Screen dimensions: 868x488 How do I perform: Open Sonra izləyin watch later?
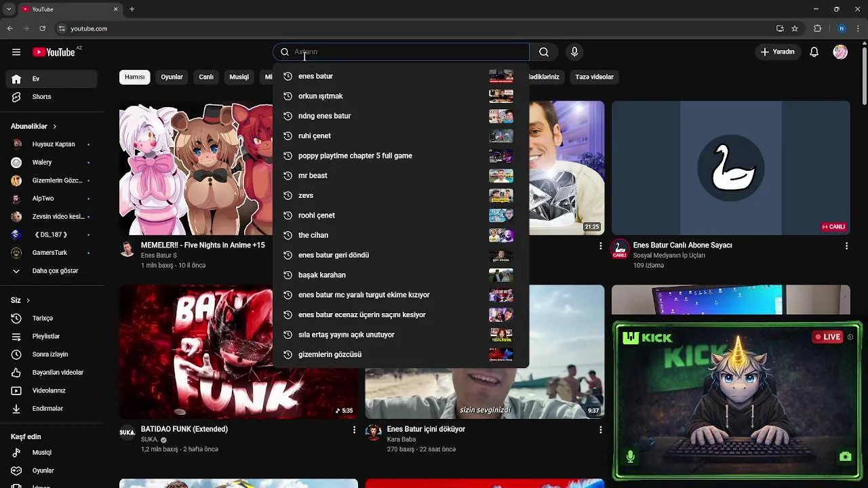(52, 354)
